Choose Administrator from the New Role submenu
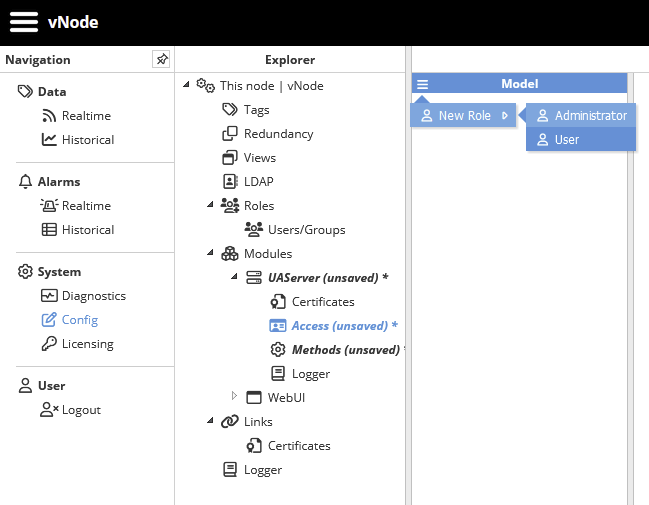 pos(590,116)
